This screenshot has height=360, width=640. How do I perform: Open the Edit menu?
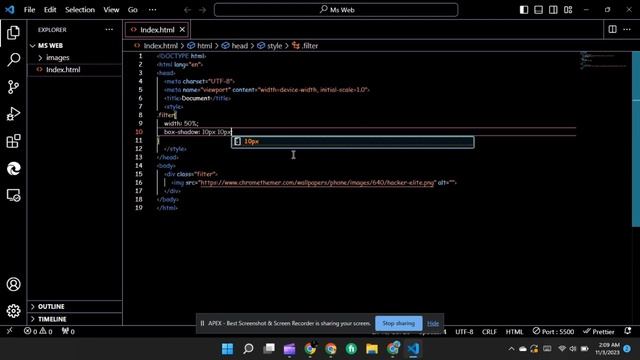coord(50,10)
